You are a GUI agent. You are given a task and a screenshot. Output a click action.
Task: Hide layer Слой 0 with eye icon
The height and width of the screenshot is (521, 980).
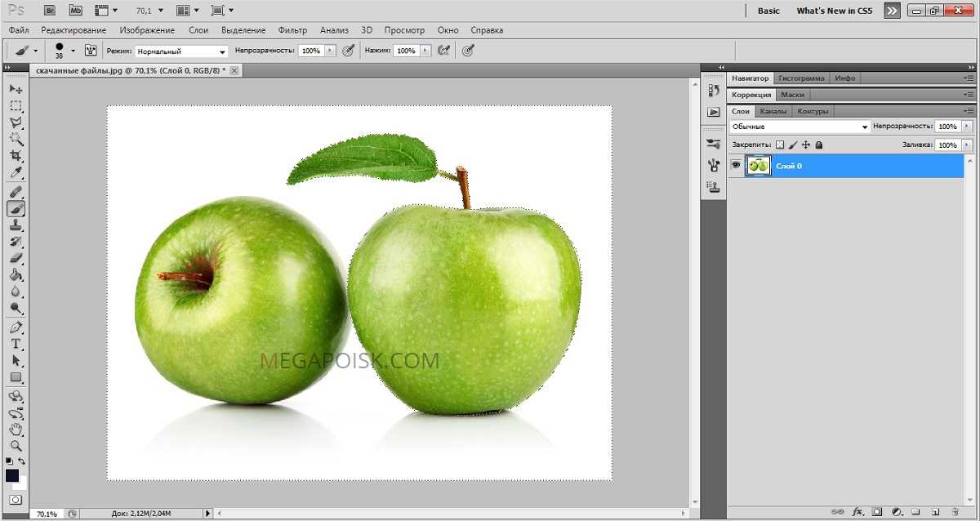(736, 166)
